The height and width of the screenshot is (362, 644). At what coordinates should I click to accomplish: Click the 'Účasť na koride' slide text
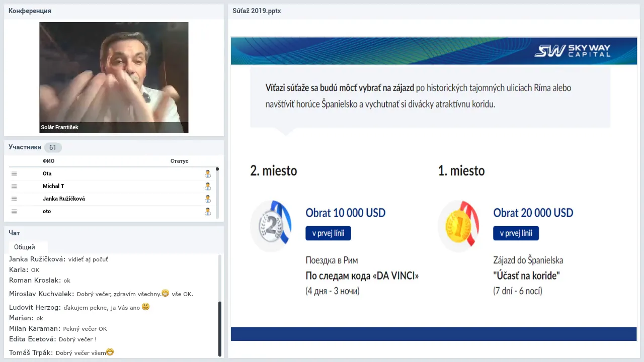click(527, 276)
